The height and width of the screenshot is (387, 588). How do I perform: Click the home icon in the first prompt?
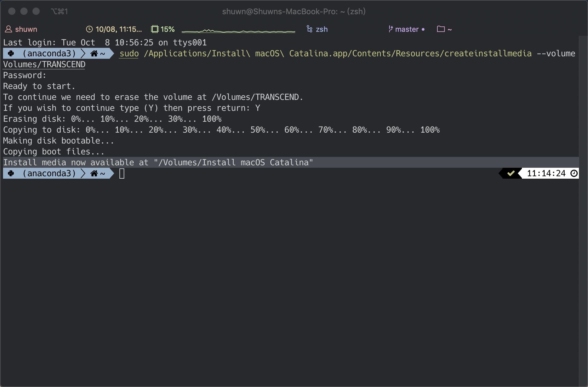click(94, 54)
